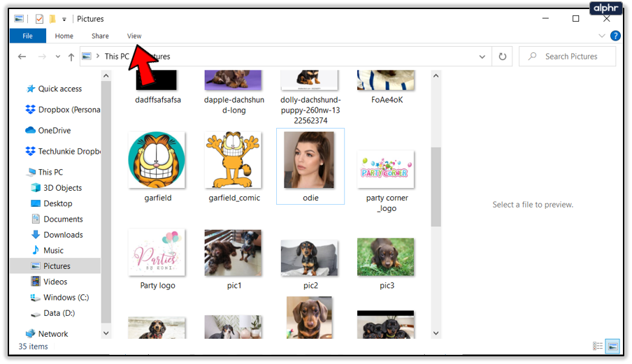This screenshot has width=632, height=364.
Task: Expand the ribbon chevron
Action: click(x=602, y=36)
